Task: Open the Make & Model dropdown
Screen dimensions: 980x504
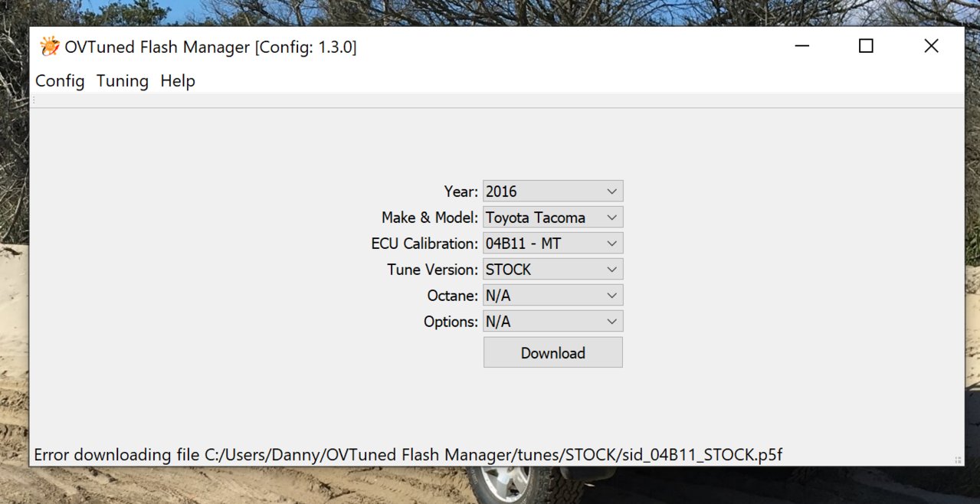Action: 552,218
